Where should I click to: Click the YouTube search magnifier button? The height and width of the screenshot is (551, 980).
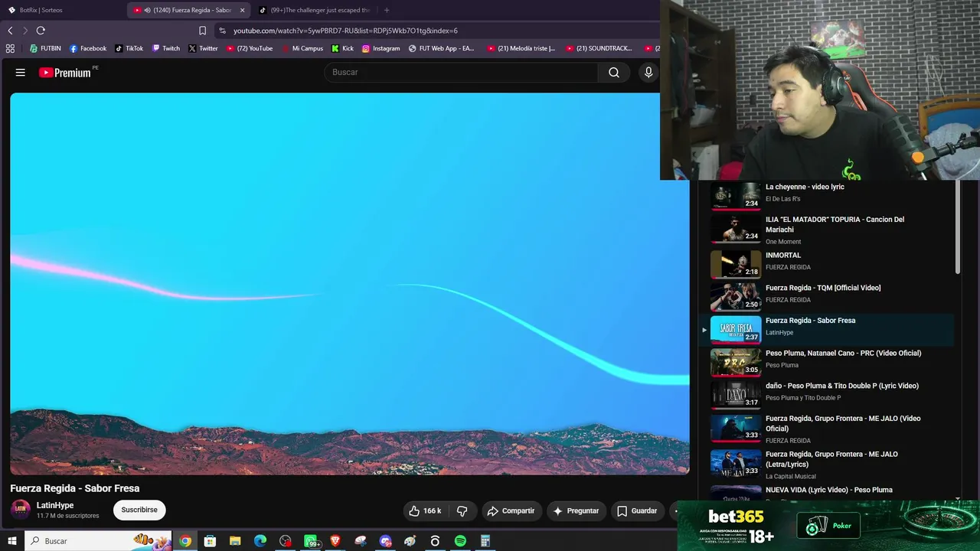[x=614, y=72]
